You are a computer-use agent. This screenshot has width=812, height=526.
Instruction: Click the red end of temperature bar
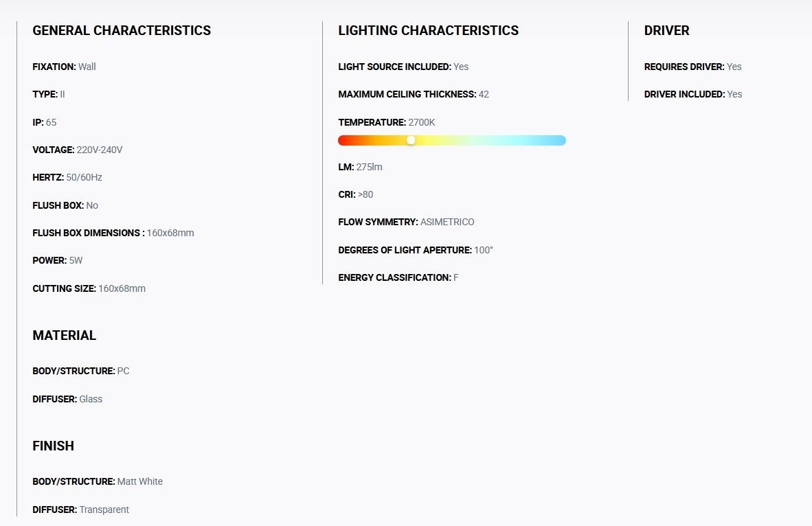(x=344, y=140)
